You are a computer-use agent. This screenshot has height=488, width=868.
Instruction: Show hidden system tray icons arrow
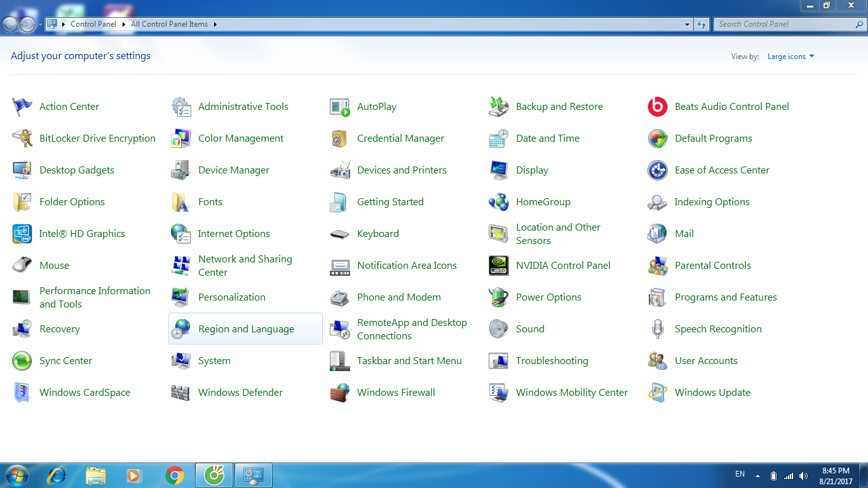(757, 476)
